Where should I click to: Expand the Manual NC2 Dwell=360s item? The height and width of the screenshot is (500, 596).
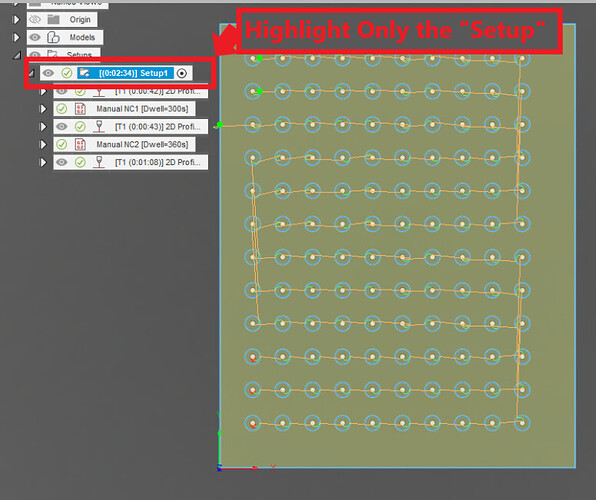(x=43, y=144)
